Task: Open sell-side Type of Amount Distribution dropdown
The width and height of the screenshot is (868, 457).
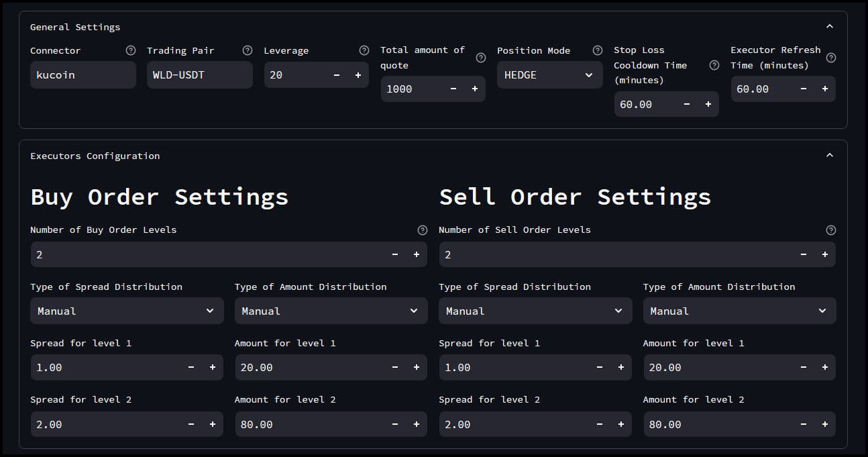Action: click(739, 311)
